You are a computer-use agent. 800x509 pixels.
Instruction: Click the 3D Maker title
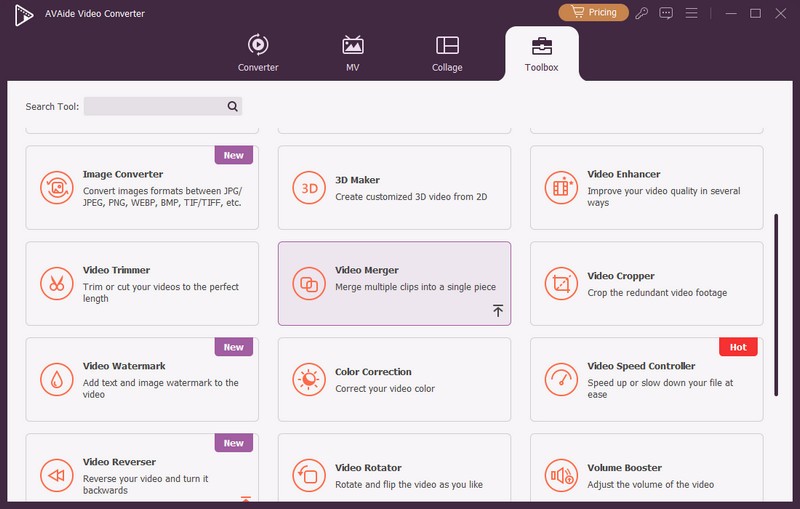point(357,180)
